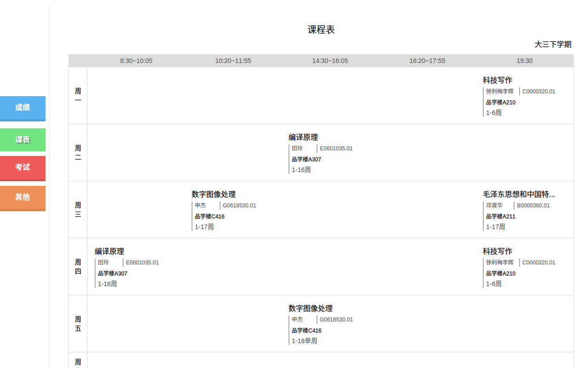
Task: Click 品学楼A211 location
Action: point(501,216)
